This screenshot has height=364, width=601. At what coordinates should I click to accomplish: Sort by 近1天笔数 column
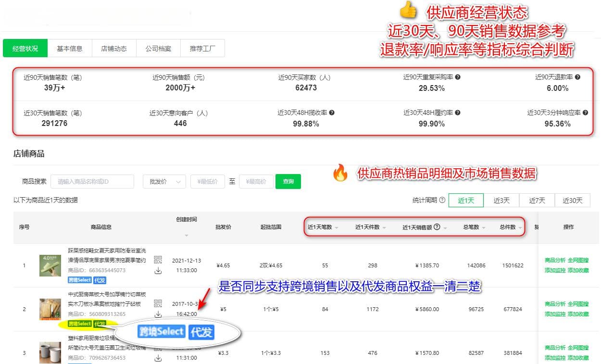(337, 227)
